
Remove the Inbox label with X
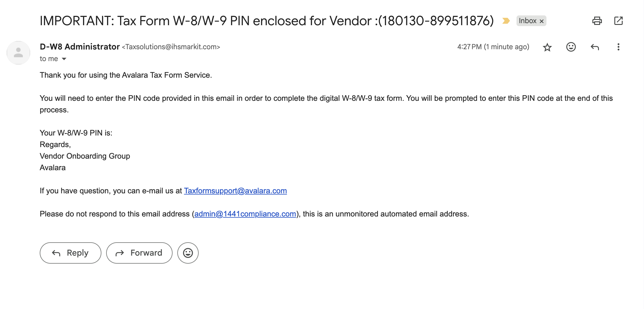click(542, 21)
